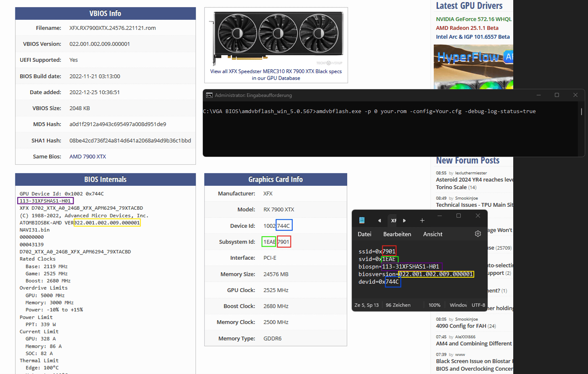Close the Eingabeaufforderung window
This screenshot has height=374, width=588.
575,95
